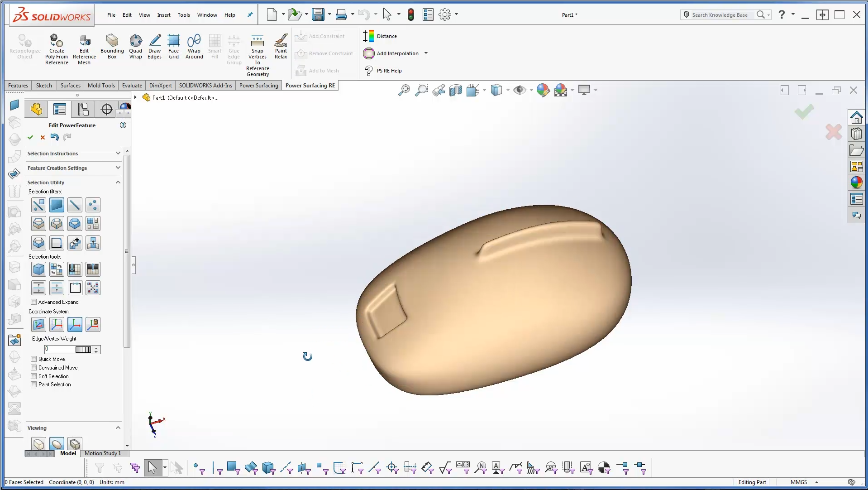Open SOLIDWORKS Resources home icon in task pane
The image size is (868, 490).
856,117
